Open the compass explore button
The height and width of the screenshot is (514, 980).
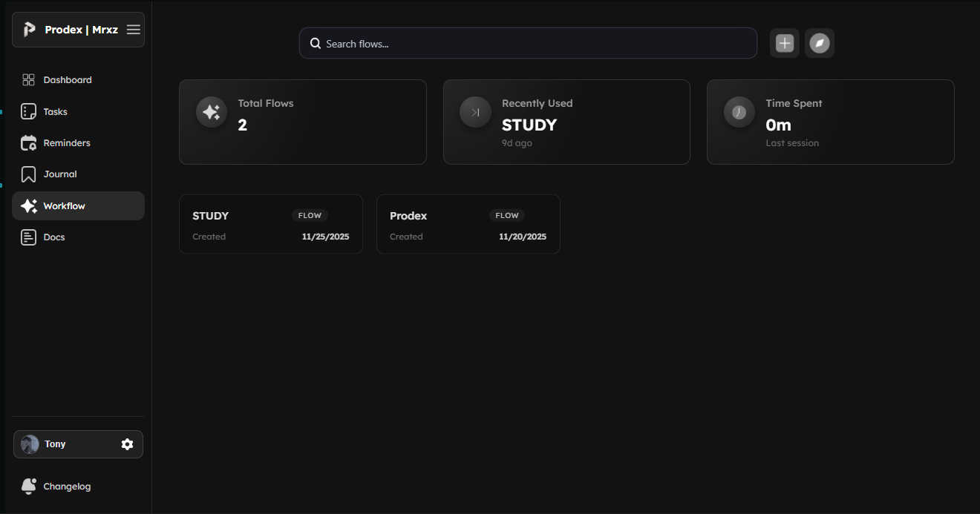(819, 43)
